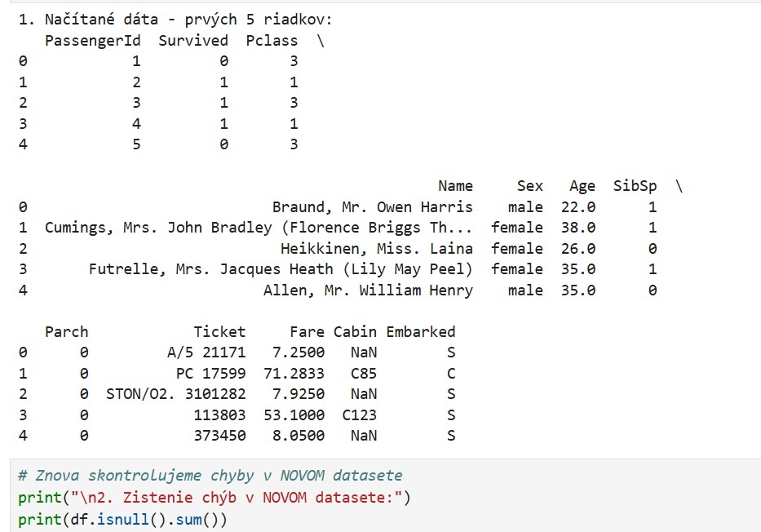Select the SibSp column header
Screen dimensions: 761x532
(x=635, y=185)
